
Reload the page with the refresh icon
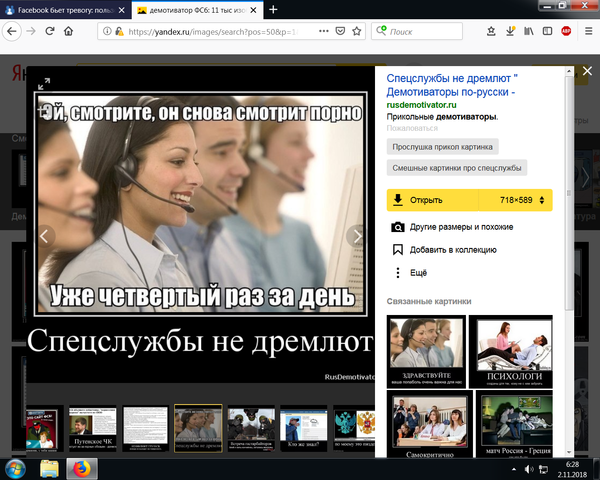(x=47, y=31)
